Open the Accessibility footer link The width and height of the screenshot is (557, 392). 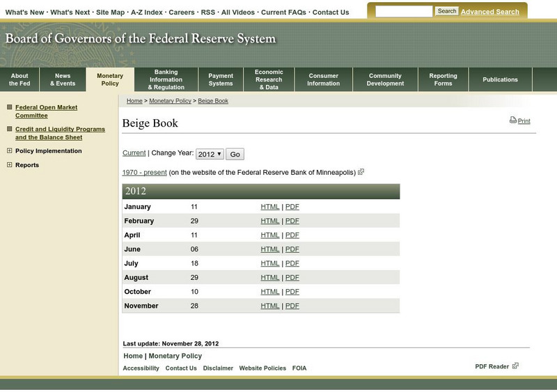pos(141,368)
